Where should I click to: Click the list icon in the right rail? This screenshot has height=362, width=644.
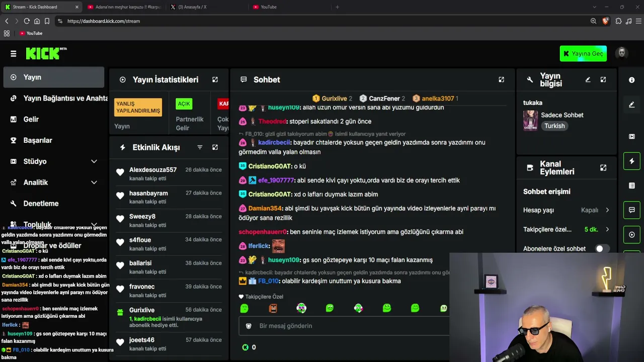pyautogui.click(x=632, y=186)
